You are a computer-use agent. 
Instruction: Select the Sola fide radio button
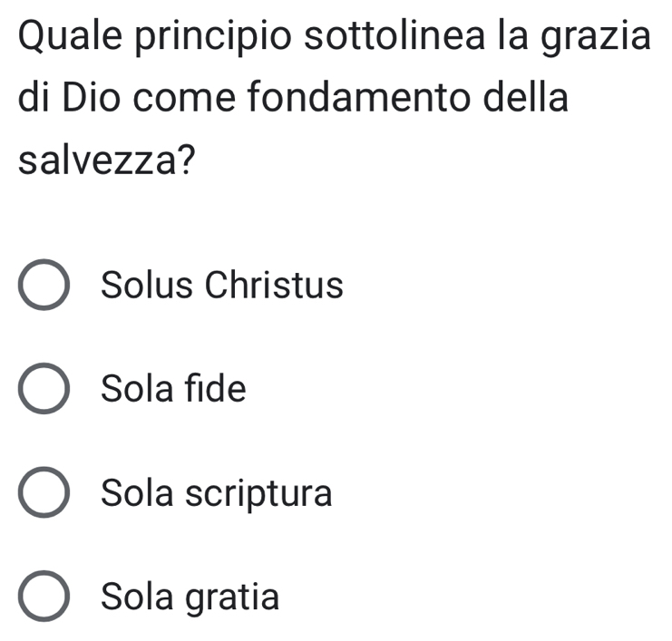pos(43,391)
